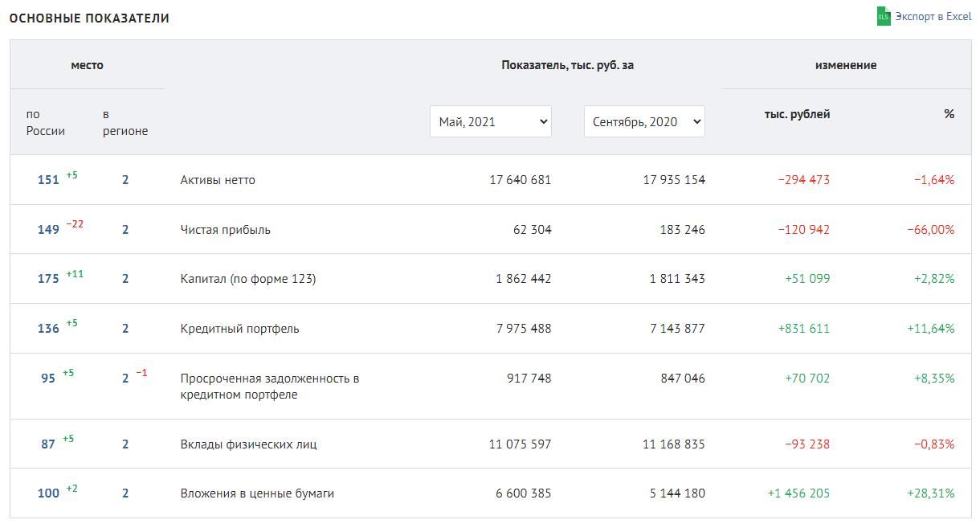This screenshot has width=980, height=524.
Task: Open Капитал (по форме 123) indicator
Action: 248,279
